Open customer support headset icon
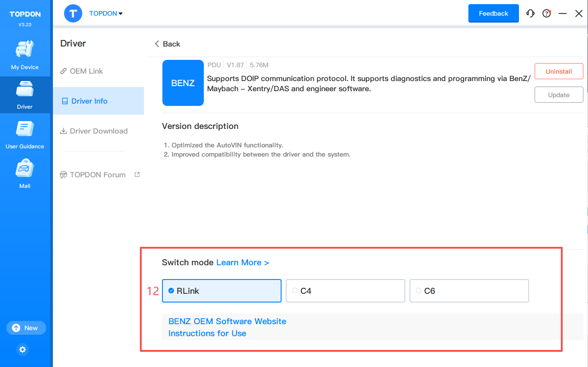 pyautogui.click(x=530, y=13)
